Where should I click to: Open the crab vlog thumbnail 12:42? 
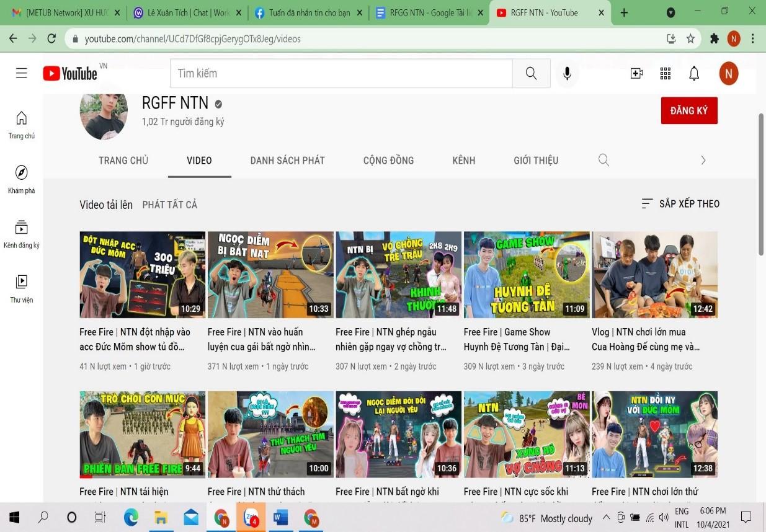point(654,275)
